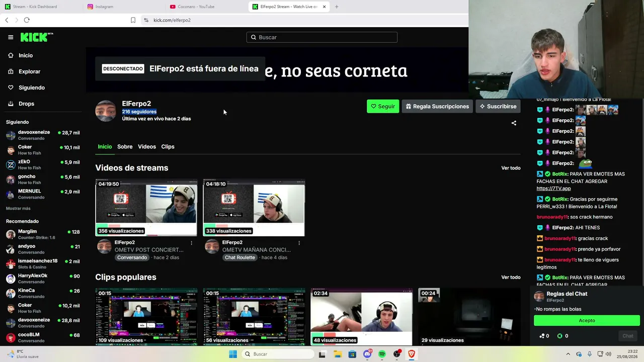
Task: Open the 04:18:10 stream video thumbnail
Action: [x=254, y=208]
